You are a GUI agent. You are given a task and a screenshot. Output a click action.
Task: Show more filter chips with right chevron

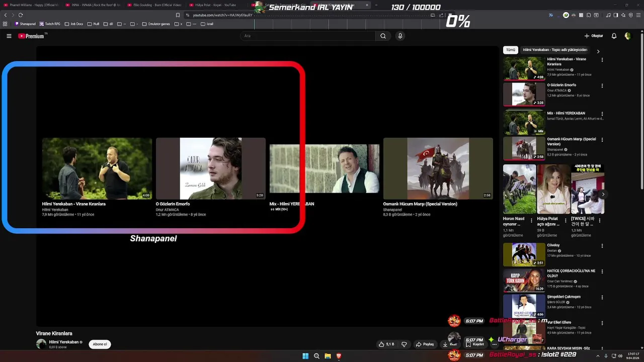point(598,51)
